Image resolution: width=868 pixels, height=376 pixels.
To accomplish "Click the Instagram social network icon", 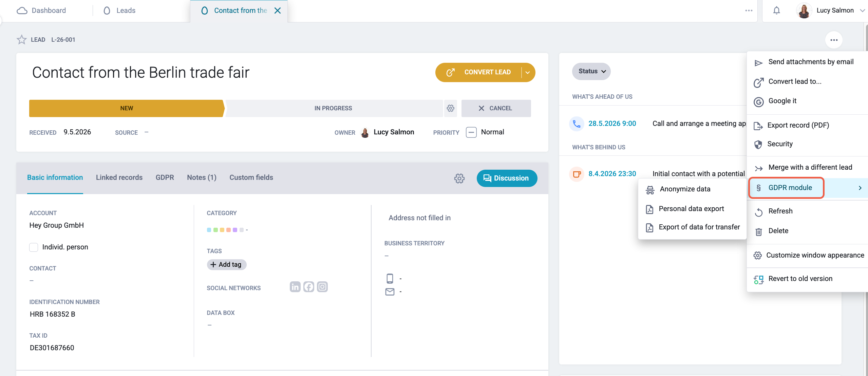I will (x=322, y=287).
